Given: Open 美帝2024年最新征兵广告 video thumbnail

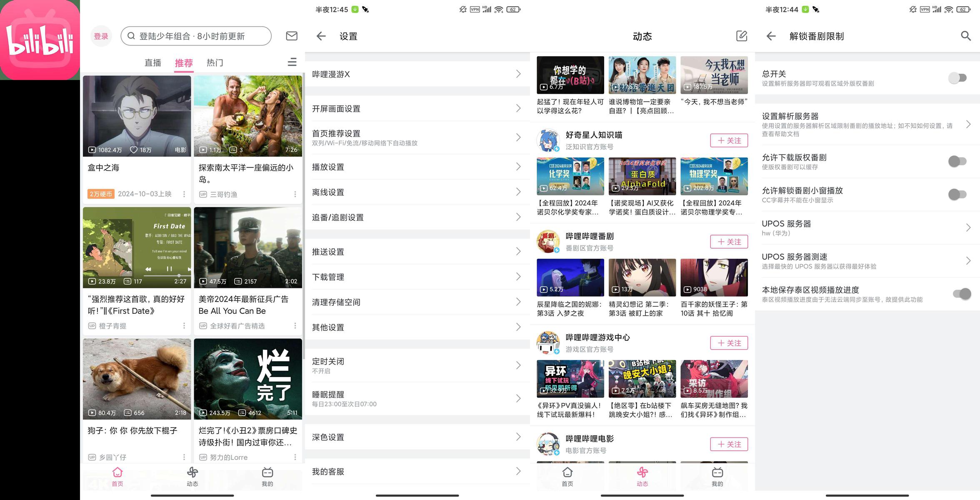Looking at the screenshot, I should point(248,247).
